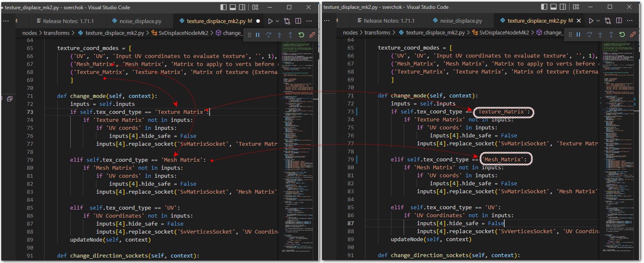This screenshot has width=644, height=263.
Task: Click 'inputs = self.inputs' in right window
Action: pyautogui.click(x=423, y=103)
